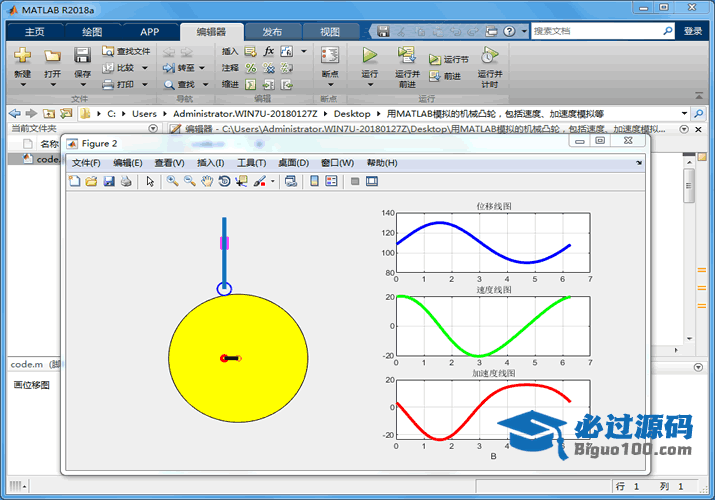Open Figure 2 Help (帮助) menu

(x=382, y=163)
